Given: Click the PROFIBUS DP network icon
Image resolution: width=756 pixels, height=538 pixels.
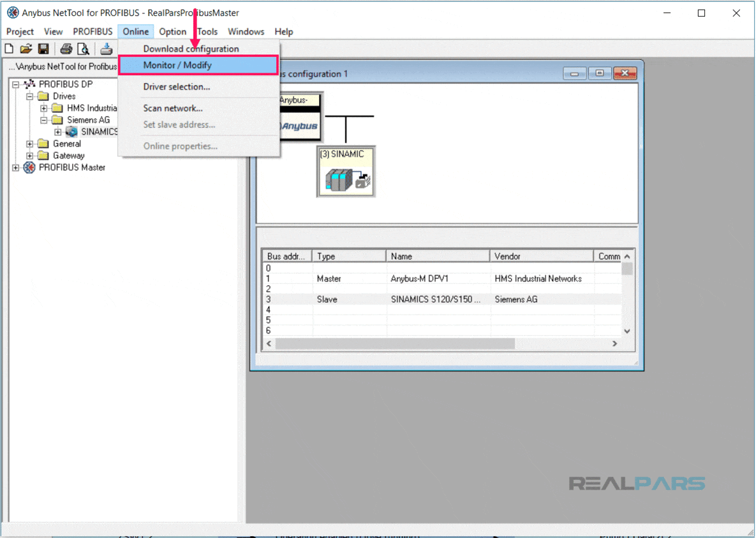Looking at the screenshot, I should (29, 84).
